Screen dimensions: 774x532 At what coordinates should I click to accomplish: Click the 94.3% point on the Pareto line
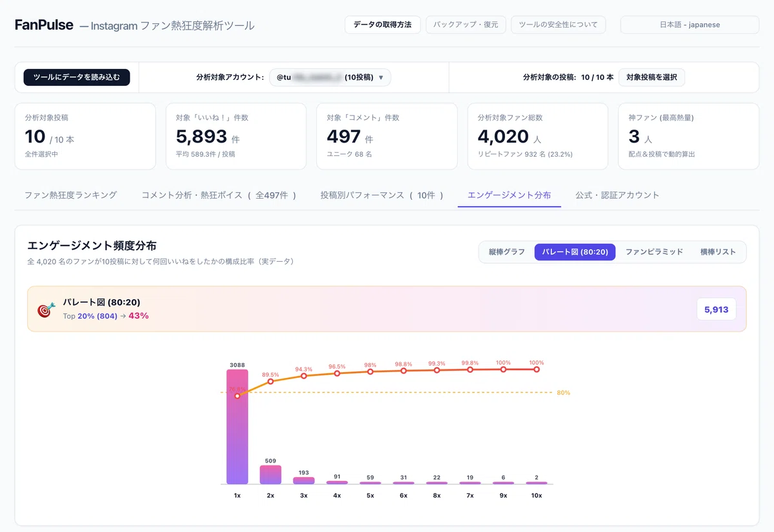(304, 376)
